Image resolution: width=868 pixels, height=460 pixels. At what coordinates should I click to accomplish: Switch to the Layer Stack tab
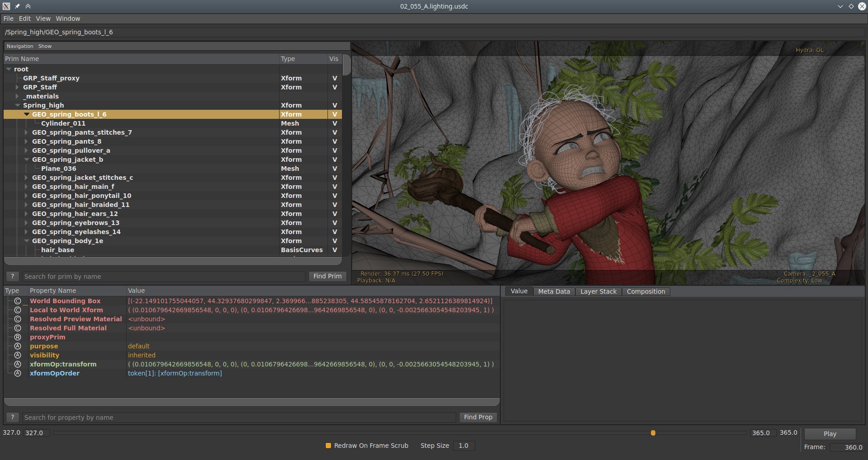point(598,291)
